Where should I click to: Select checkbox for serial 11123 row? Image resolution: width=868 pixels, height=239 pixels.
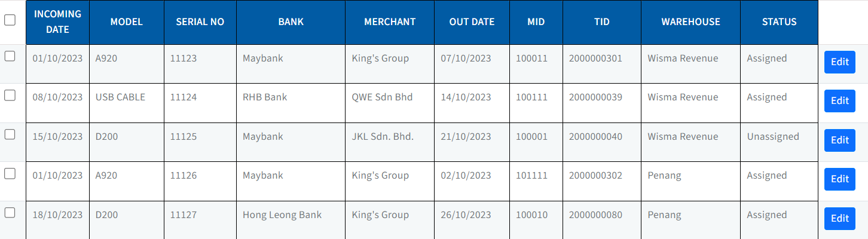click(x=10, y=56)
